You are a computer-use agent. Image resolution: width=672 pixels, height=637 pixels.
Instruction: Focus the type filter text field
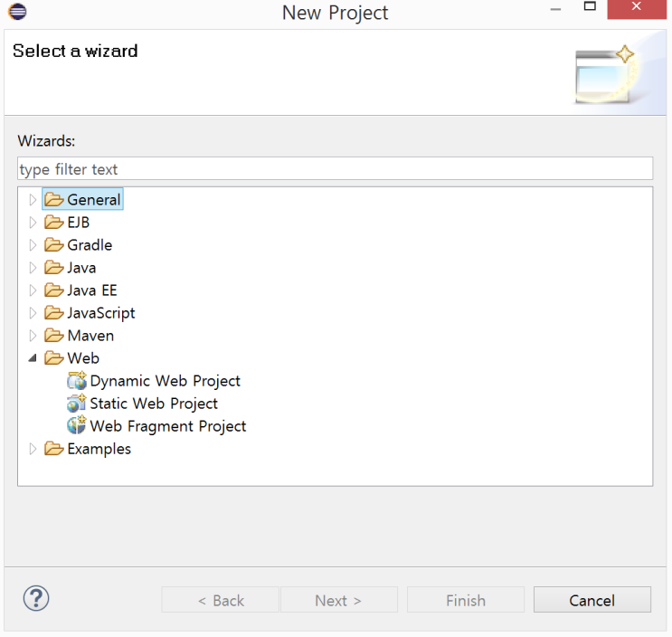(336, 168)
